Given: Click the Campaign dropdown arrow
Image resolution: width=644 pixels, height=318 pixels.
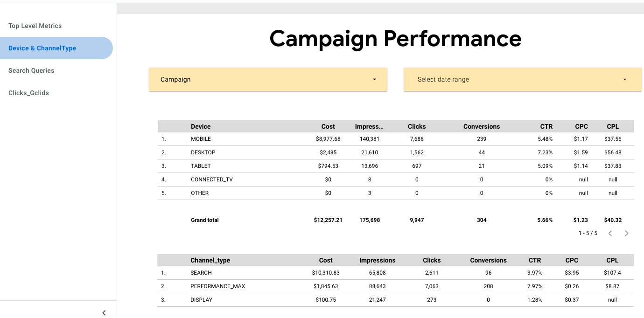Looking at the screenshot, I should pos(374,80).
